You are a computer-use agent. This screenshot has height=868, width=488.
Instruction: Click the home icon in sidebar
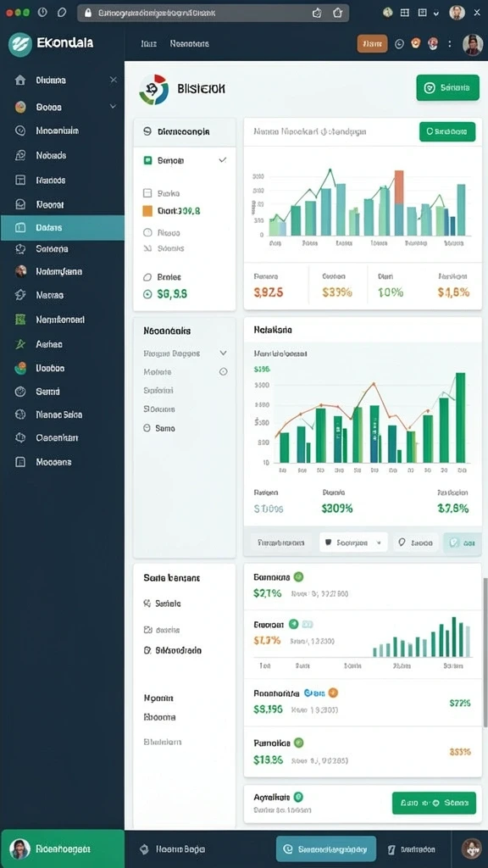[20, 81]
